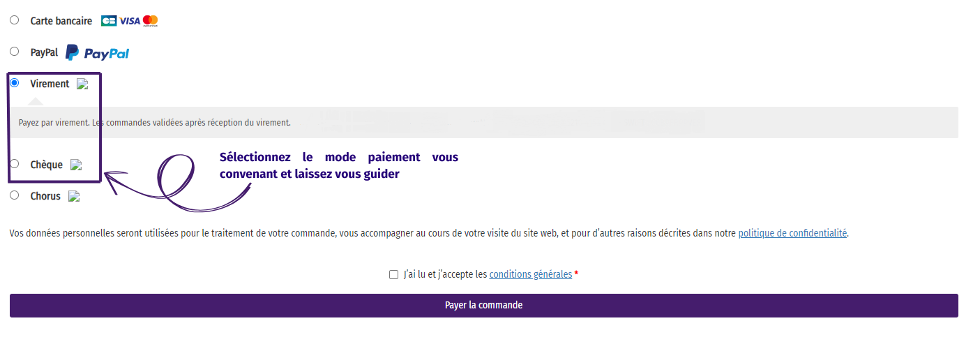Click the VISA logo icon
Image resolution: width=980 pixels, height=344 pixels.
(130, 21)
